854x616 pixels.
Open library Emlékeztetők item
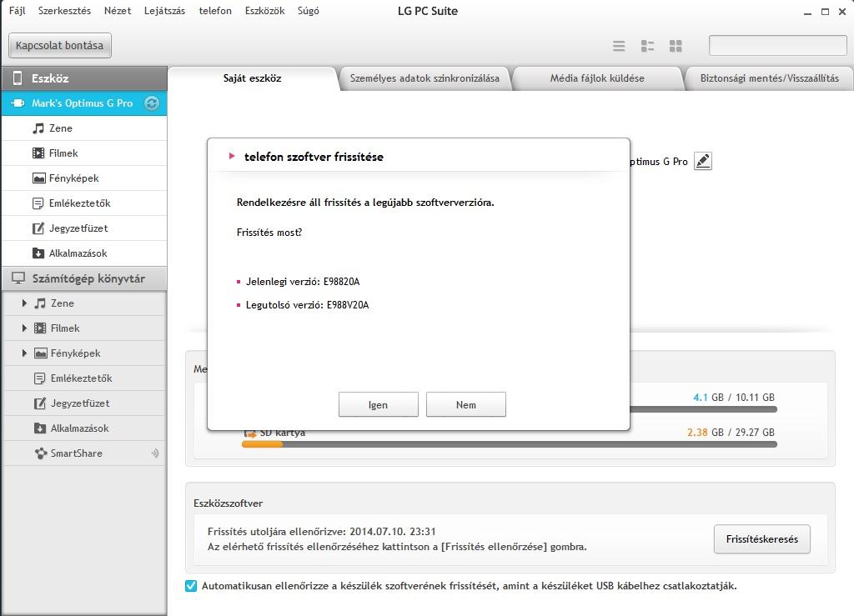pyautogui.click(x=84, y=378)
